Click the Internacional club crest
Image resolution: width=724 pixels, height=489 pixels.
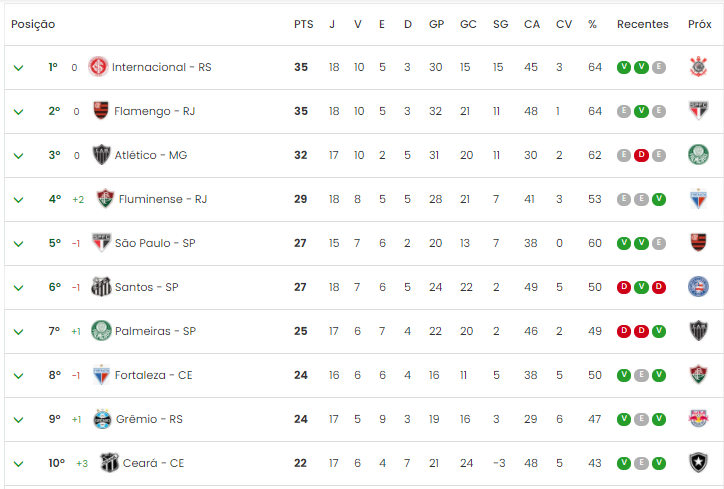pos(98,66)
